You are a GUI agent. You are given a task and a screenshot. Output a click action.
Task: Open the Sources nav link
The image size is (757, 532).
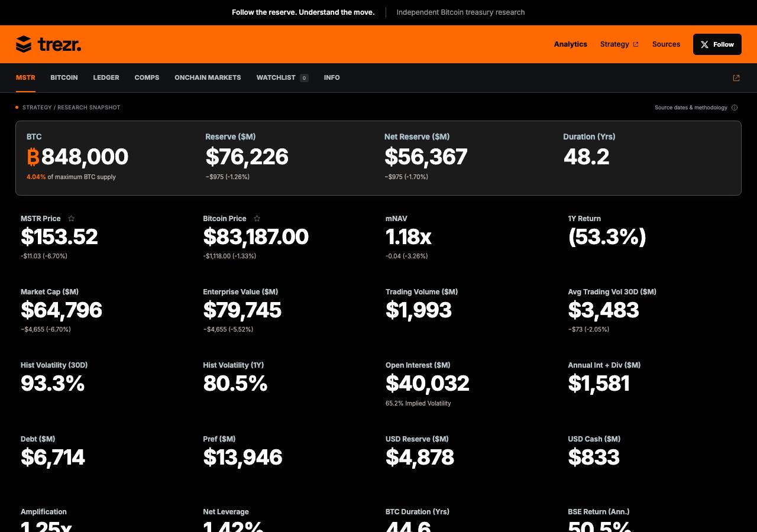[666, 44]
